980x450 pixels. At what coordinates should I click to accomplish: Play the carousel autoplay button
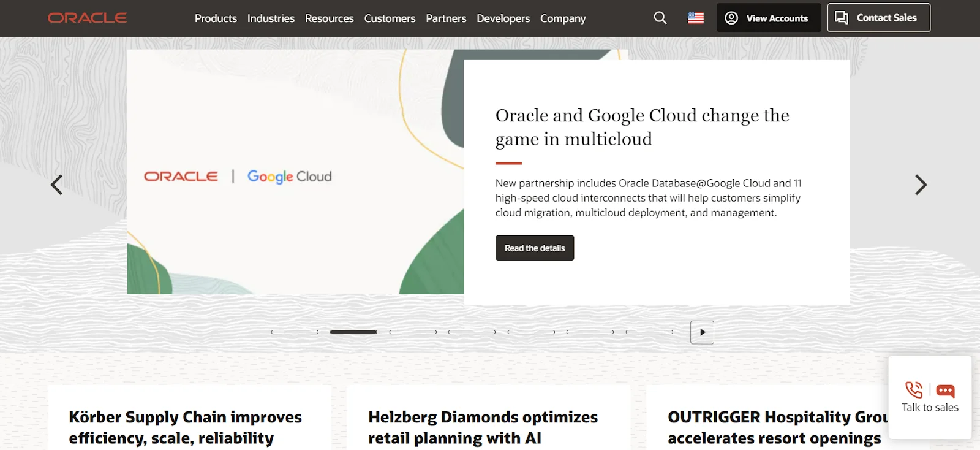[x=702, y=332]
